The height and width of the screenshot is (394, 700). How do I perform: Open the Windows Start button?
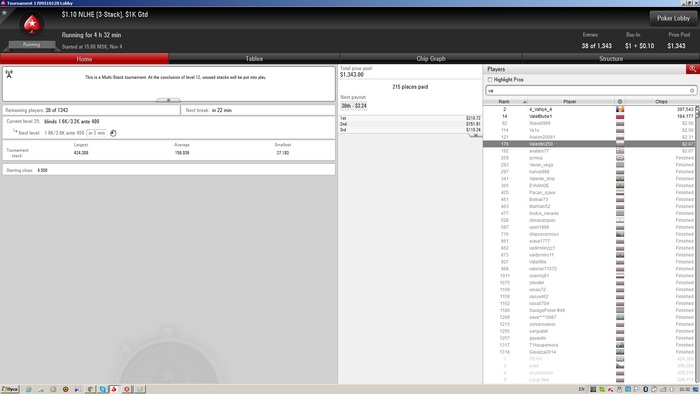[10, 390]
